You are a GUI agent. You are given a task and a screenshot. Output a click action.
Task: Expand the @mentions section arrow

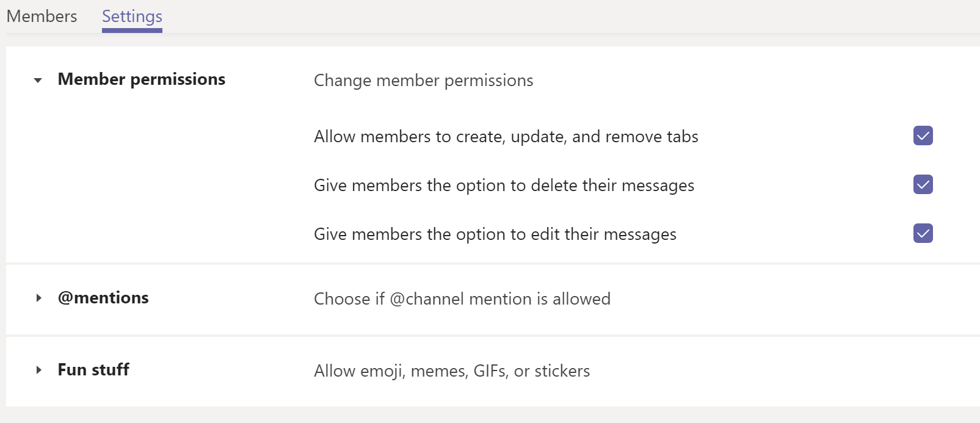pyautogui.click(x=38, y=298)
